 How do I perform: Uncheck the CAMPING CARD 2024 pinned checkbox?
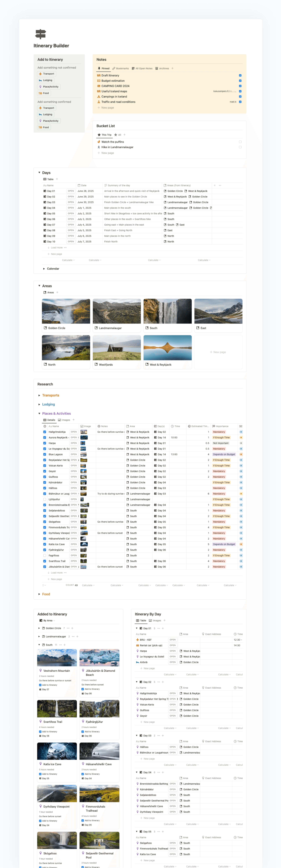point(240,86)
